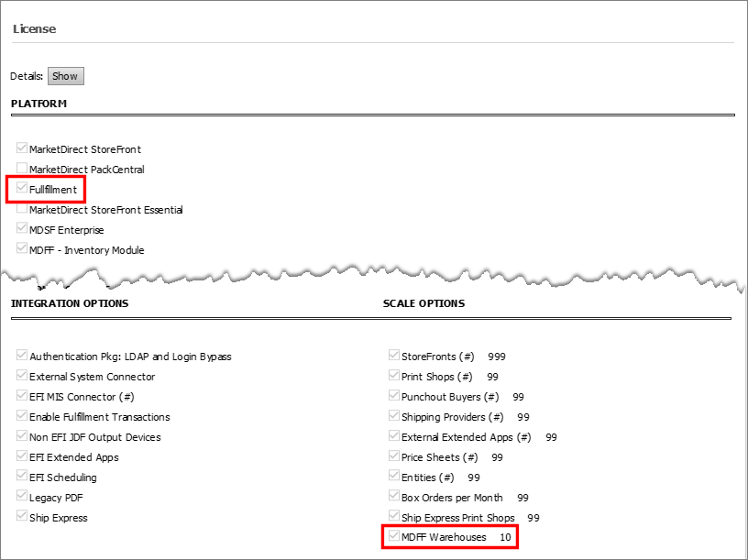Toggle the MarketDirect PackCentral checkbox
748x560 pixels.
tap(21, 168)
